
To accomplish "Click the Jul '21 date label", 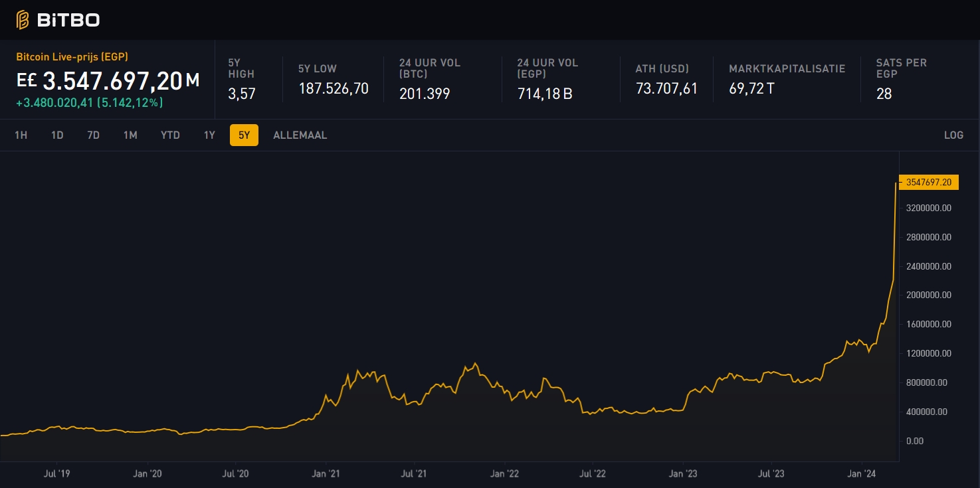I will tap(414, 473).
